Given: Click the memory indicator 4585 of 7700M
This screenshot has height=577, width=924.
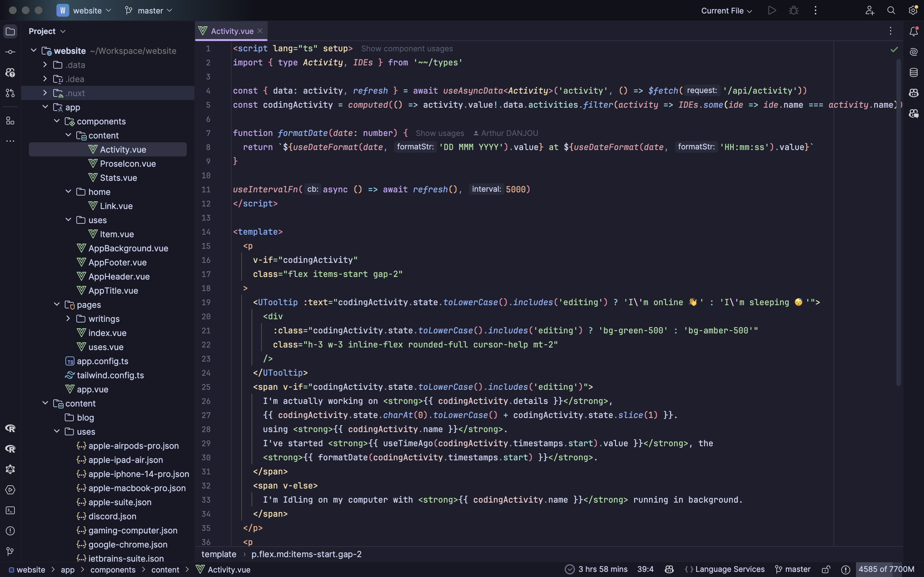Looking at the screenshot, I should (x=885, y=569).
